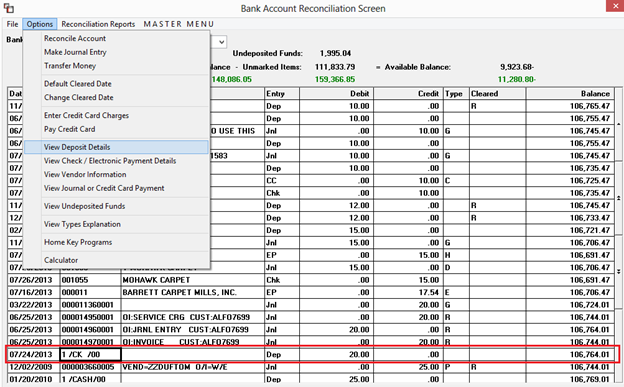Open the Reconciliation Reports menu
The width and height of the screenshot is (624, 387).
tap(98, 24)
